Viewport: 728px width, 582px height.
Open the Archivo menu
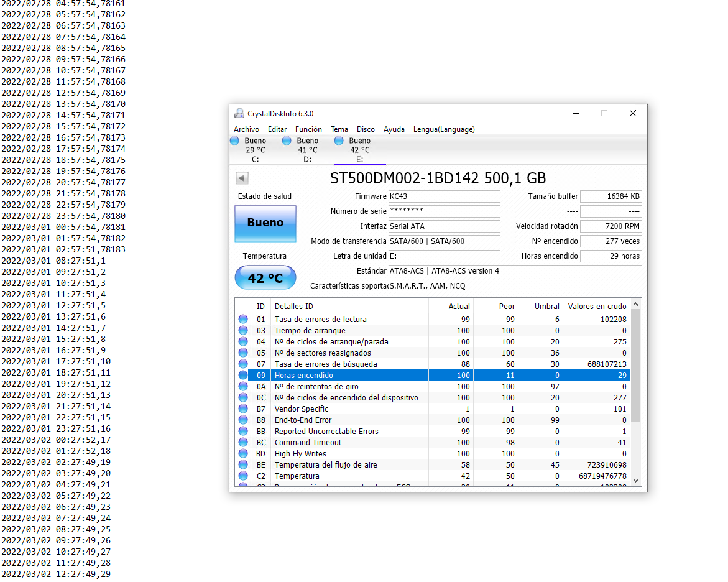click(x=246, y=129)
